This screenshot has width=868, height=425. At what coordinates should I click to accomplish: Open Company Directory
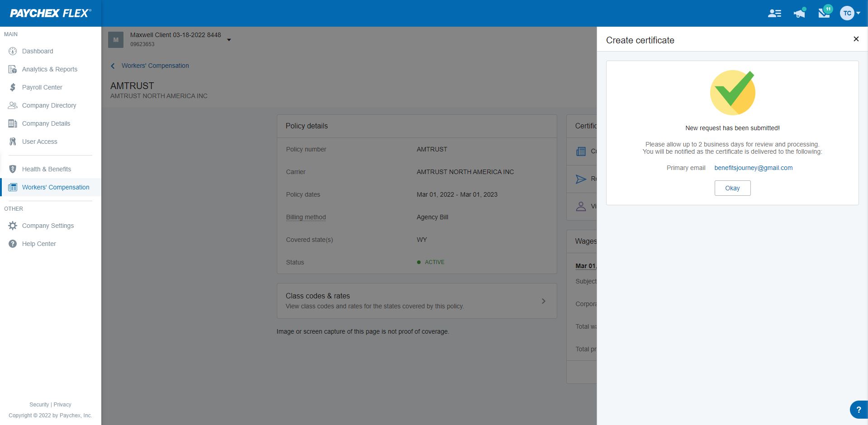click(49, 105)
